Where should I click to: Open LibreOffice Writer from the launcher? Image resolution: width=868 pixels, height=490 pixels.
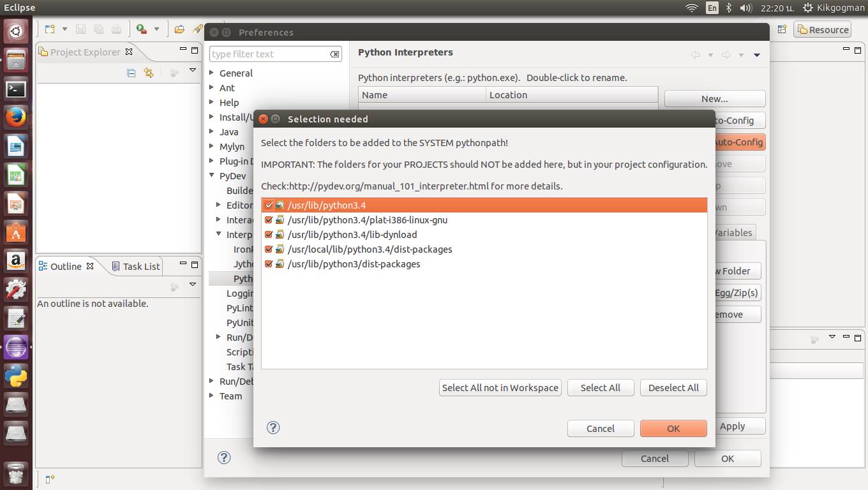coord(16,147)
